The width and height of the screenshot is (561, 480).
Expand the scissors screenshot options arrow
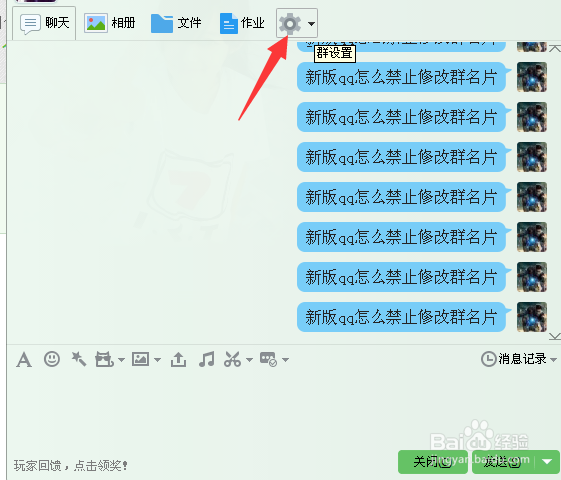[x=249, y=360]
